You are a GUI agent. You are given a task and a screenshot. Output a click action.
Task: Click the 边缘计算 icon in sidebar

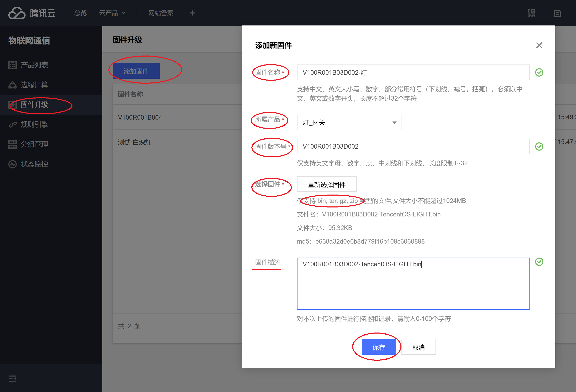click(12, 85)
